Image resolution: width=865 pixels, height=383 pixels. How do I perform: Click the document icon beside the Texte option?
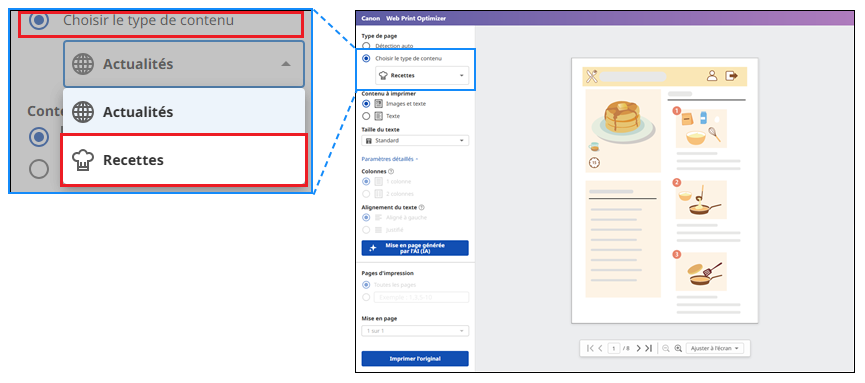(378, 116)
